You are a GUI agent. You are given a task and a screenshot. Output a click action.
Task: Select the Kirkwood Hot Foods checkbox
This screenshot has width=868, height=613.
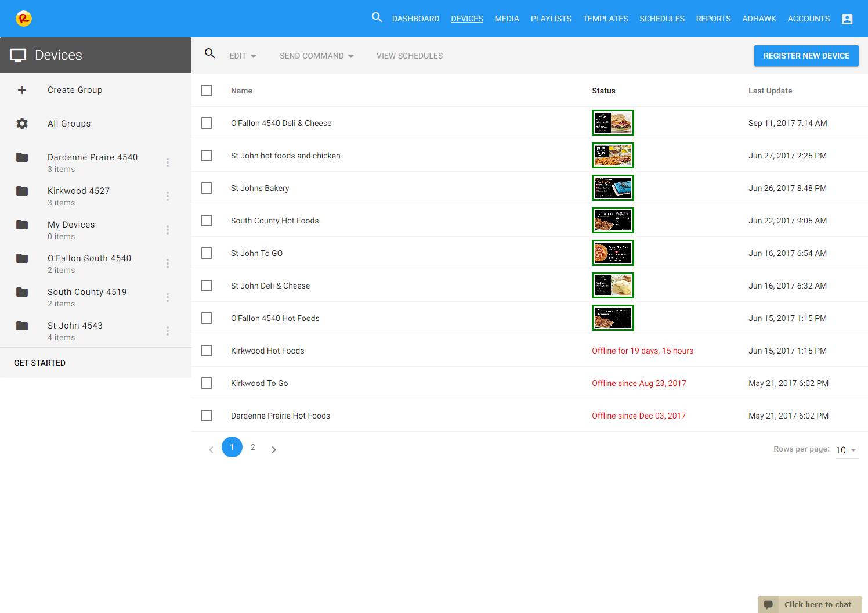(x=207, y=351)
